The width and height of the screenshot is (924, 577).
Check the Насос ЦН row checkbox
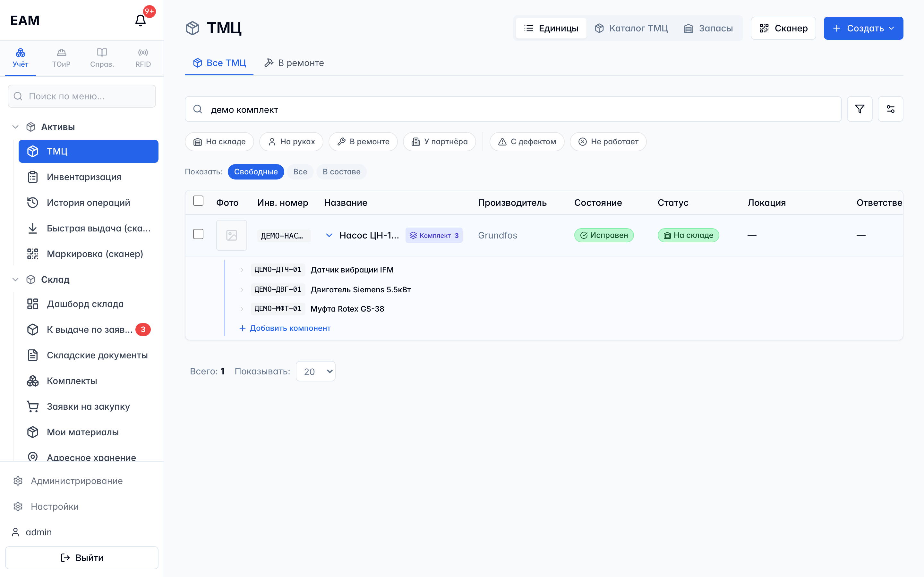[x=198, y=234]
